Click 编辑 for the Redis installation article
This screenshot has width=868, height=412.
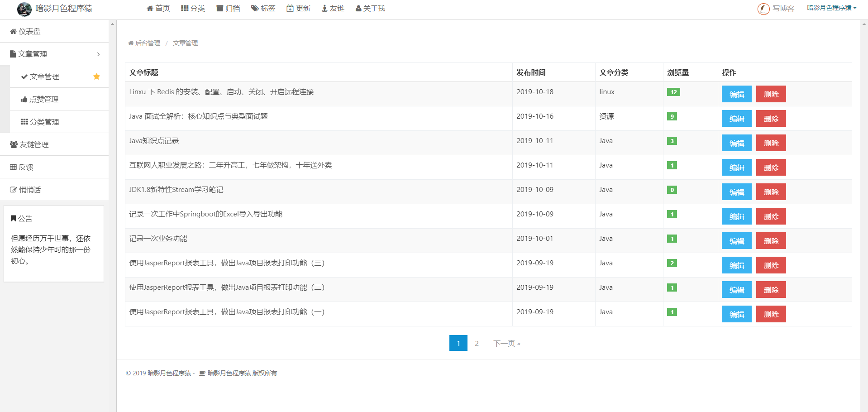pos(736,94)
